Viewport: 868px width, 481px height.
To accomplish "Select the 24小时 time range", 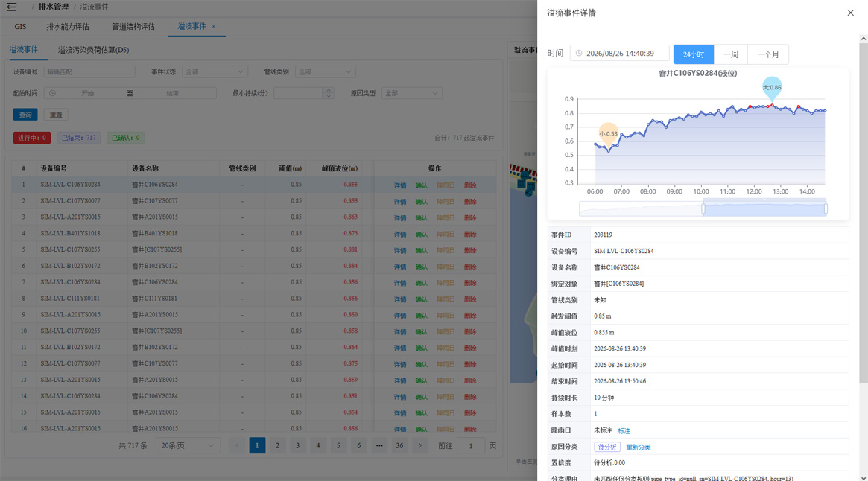I will [x=694, y=54].
